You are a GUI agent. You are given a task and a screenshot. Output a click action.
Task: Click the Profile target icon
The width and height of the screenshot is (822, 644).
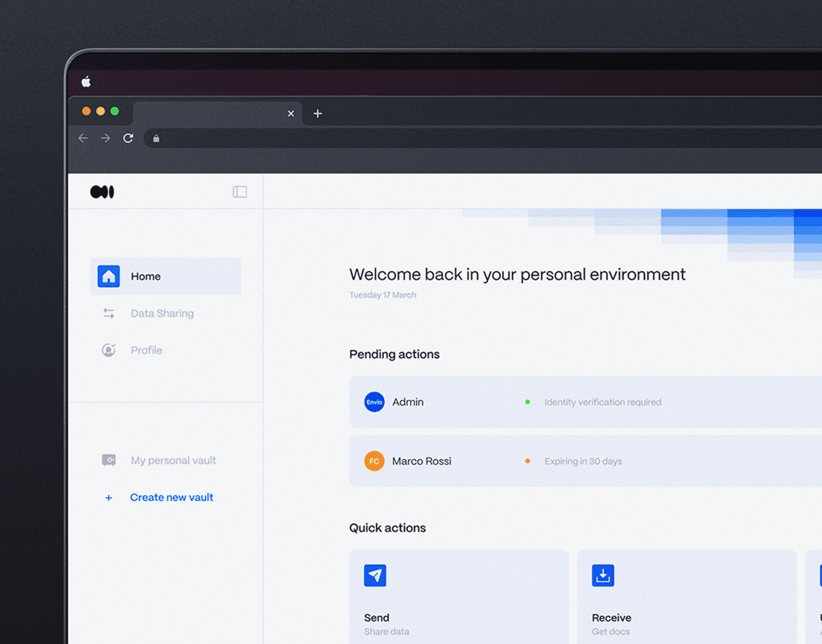click(109, 350)
